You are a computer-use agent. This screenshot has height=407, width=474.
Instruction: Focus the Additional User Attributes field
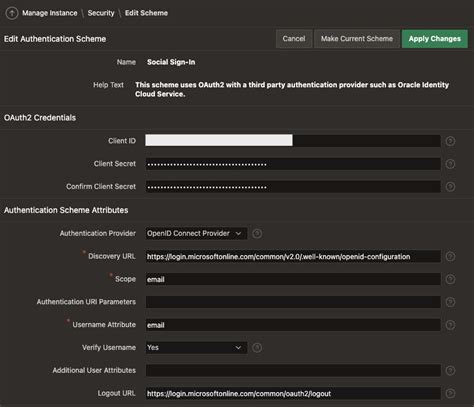[293, 370]
